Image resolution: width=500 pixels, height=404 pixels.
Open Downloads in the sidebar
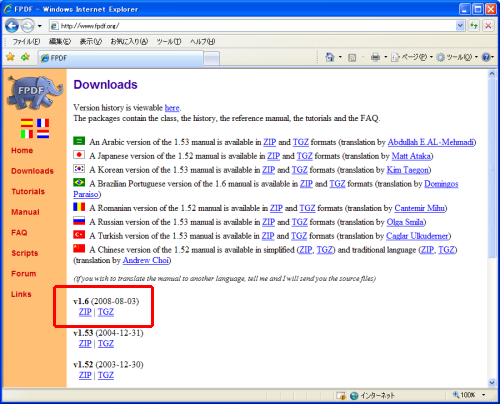coord(32,171)
